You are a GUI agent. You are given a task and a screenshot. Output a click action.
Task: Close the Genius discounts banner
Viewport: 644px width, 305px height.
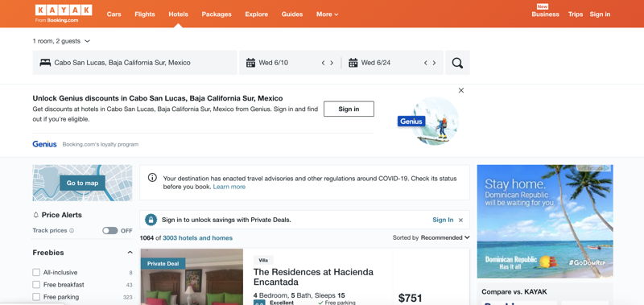pos(461,90)
